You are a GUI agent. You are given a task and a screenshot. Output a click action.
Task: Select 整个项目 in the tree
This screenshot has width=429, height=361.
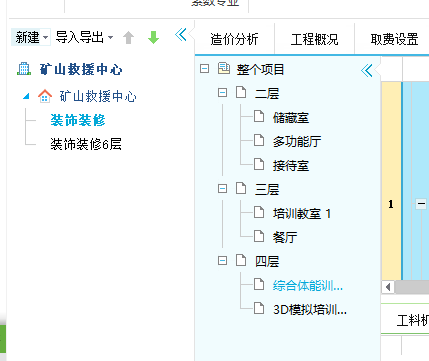pos(260,70)
